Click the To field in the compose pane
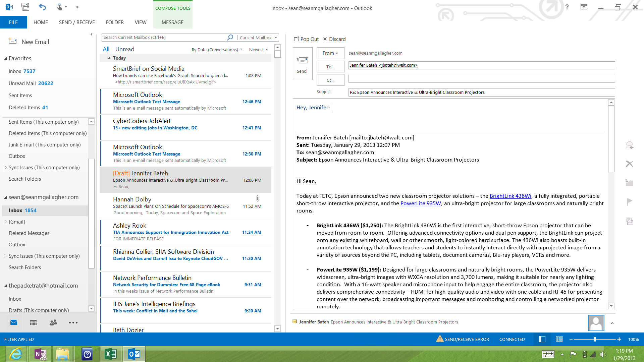The height and width of the screenshot is (362, 644). pyautogui.click(x=480, y=65)
